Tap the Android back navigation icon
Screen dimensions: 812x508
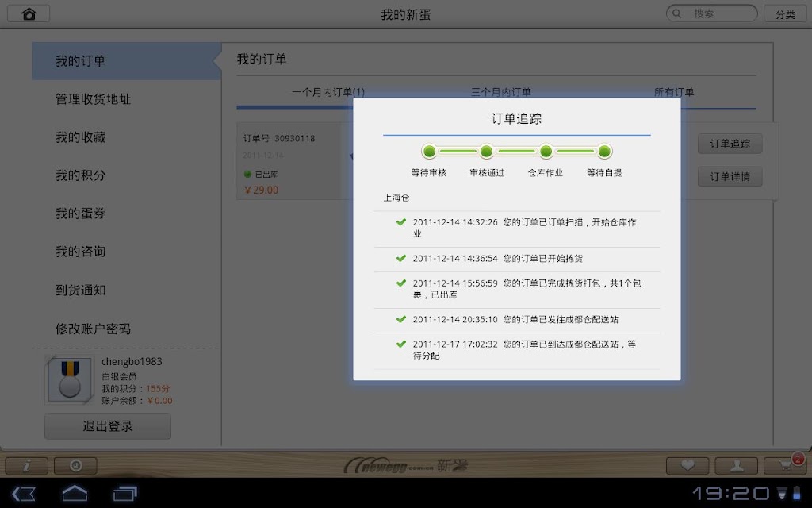(x=24, y=494)
